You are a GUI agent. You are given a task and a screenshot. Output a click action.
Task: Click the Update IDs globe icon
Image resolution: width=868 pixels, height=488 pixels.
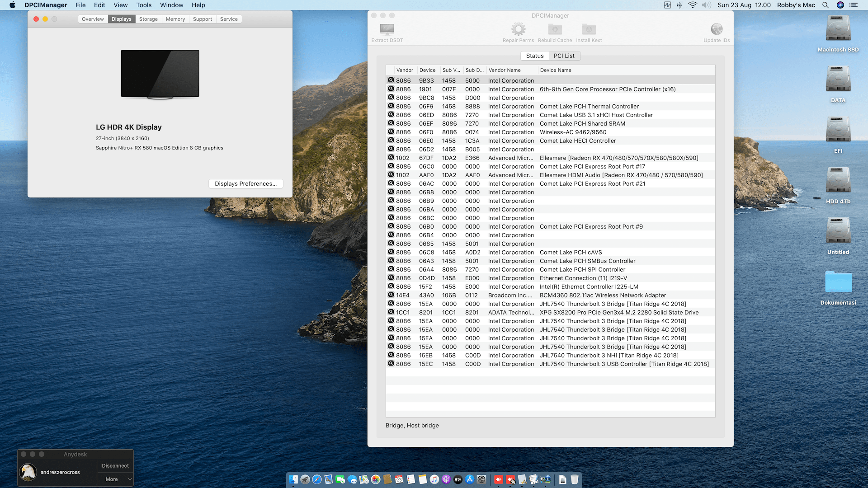click(717, 29)
